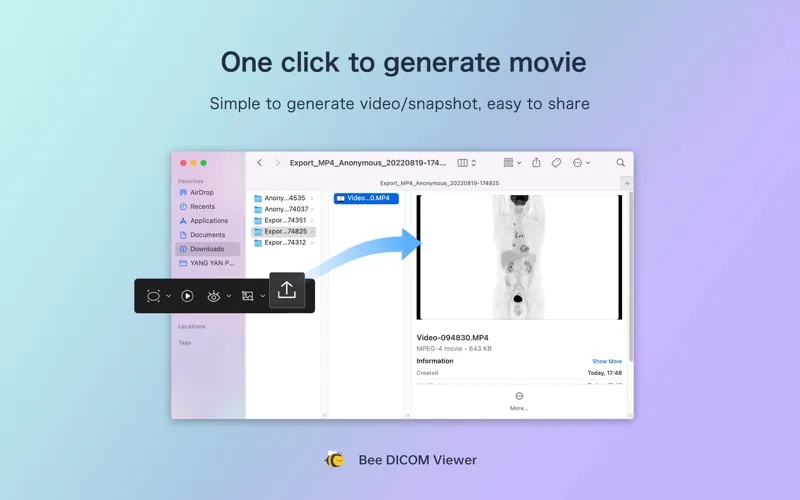The image size is (800, 500).
Task: Click the Finder window title text
Action: point(367,163)
